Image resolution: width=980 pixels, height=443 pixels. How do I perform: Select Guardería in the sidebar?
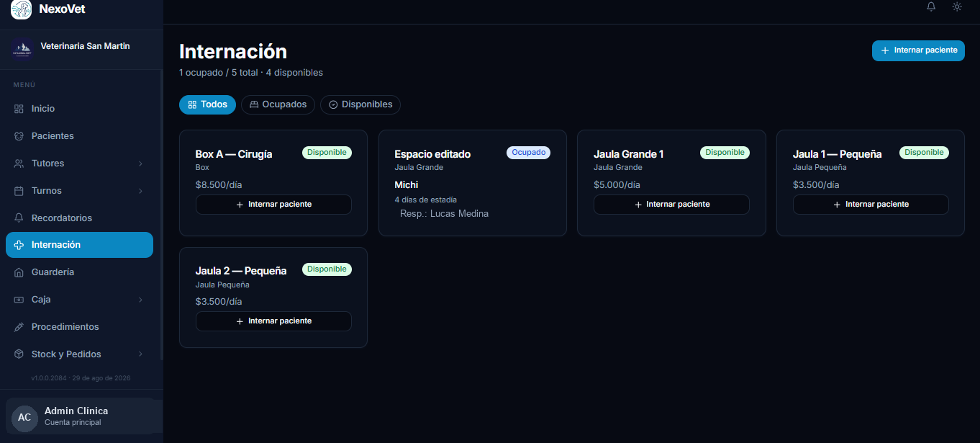79,272
